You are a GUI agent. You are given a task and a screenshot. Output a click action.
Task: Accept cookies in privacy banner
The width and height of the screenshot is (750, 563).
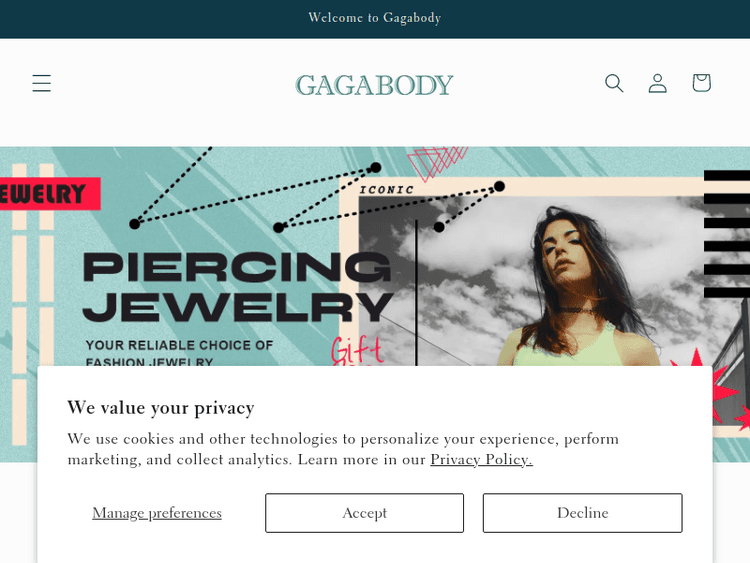[x=364, y=513]
